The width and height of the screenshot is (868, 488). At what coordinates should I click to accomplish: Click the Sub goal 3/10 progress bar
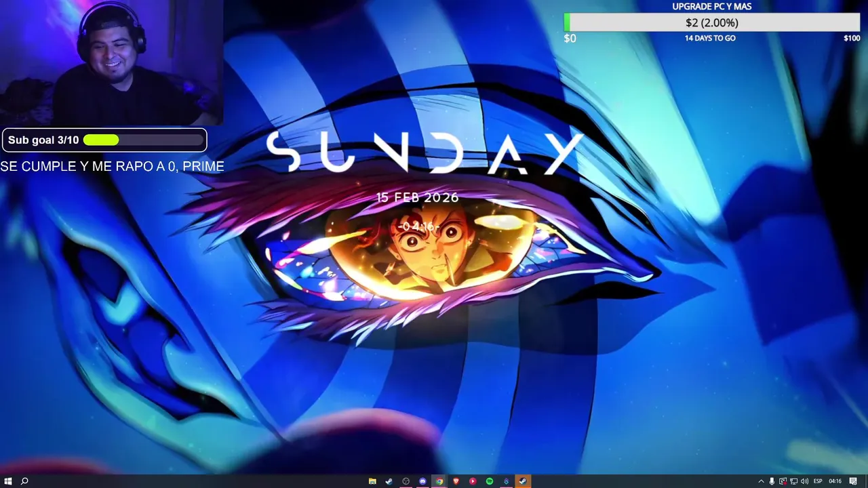pos(104,140)
